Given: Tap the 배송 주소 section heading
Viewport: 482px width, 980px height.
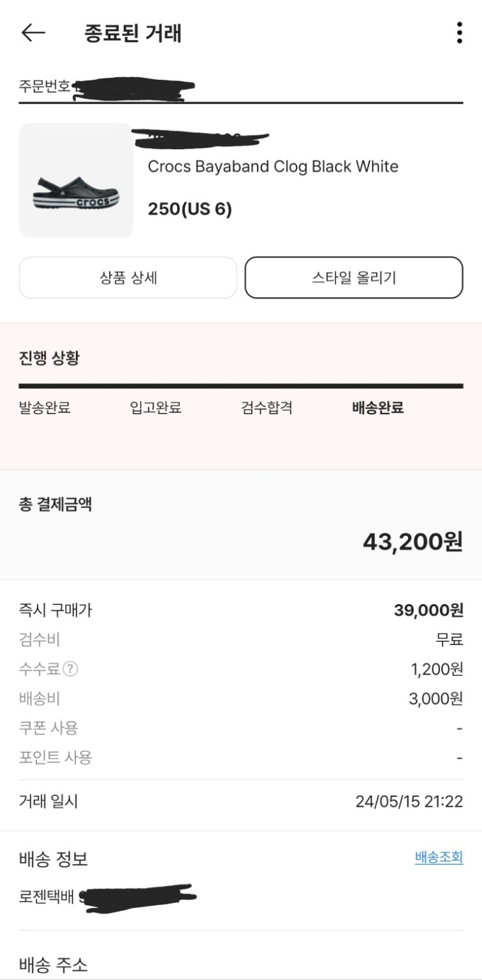Looking at the screenshot, I should point(53,964).
